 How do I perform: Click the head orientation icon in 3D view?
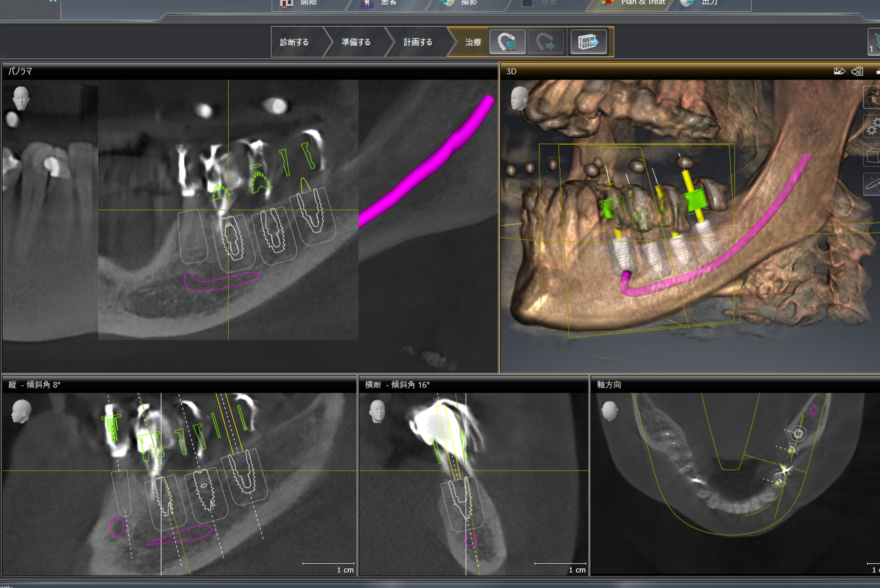(519, 98)
